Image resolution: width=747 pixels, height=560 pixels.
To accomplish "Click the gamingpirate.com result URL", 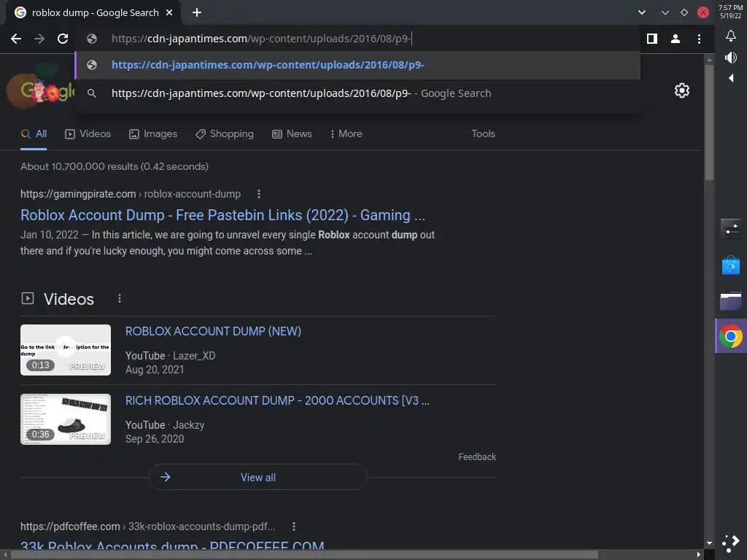I will (x=131, y=194).
